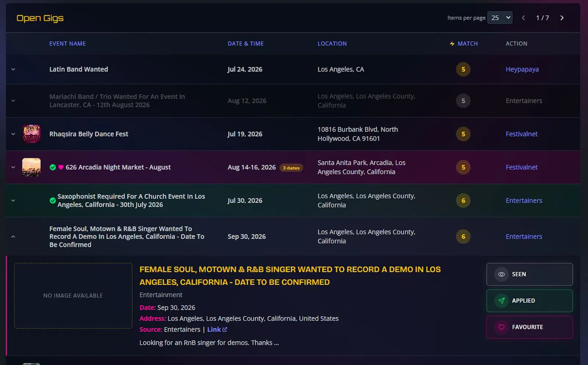Toggle the Favourite button
The height and width of the screenshot is (365, 588).
530,327
